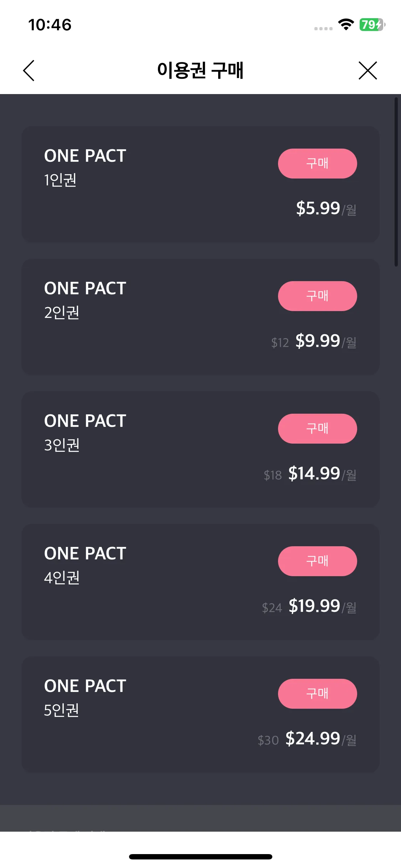Tap the clock showing 10:46
The width and height of the screenshot is (401, 868).
[50, 25]
